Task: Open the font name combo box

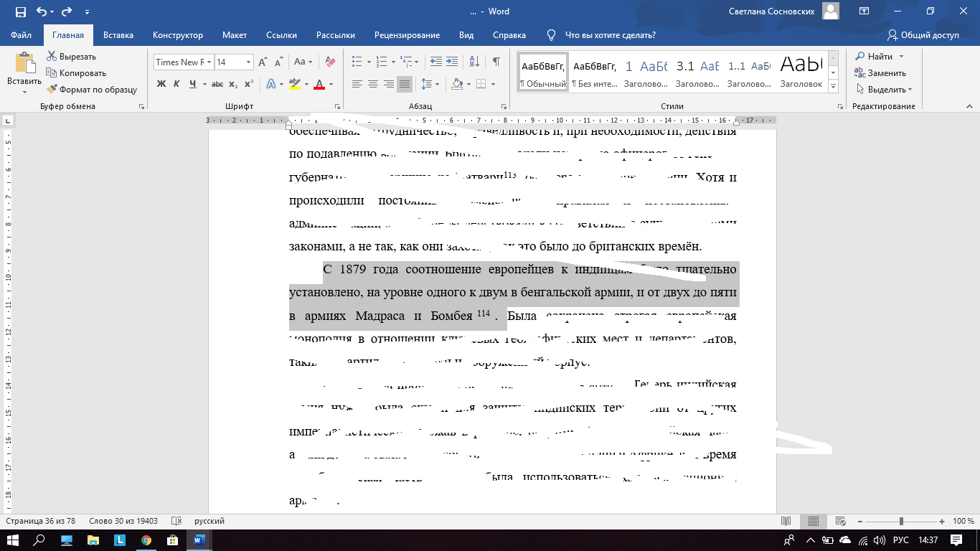Action: coord(184,62)
